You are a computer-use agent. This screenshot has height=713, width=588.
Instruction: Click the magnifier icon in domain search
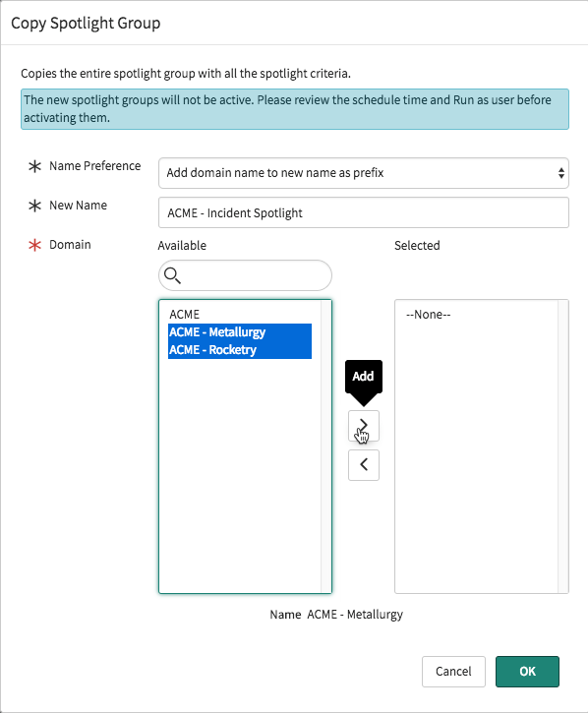[x=172, y=275]
